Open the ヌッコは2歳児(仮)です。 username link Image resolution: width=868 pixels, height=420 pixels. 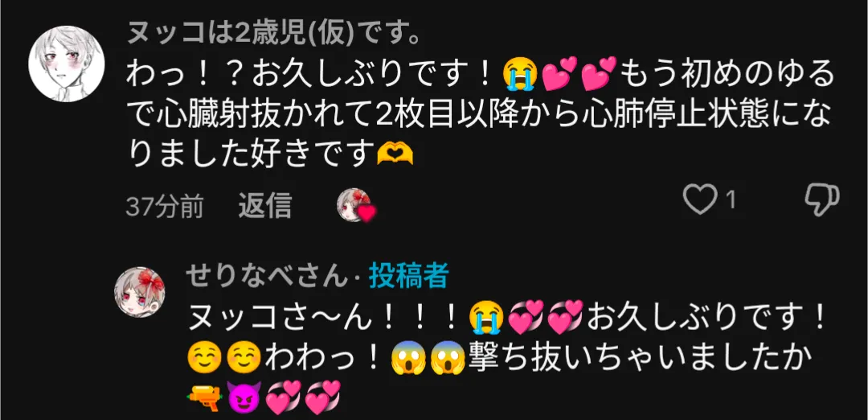271,35
